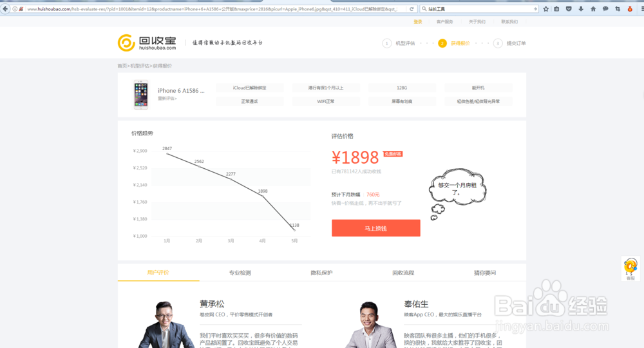Switch to the 隐私保护 tab
The height and width of the screenshot is (348, 644).
321,273
